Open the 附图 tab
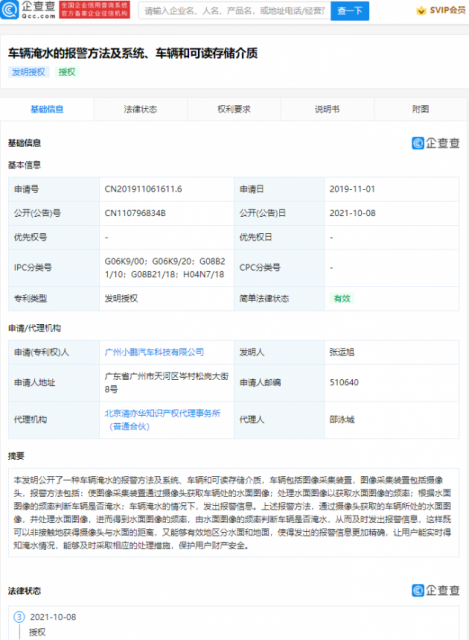Screen dimensions: 469x640 (x=420, y=109)
